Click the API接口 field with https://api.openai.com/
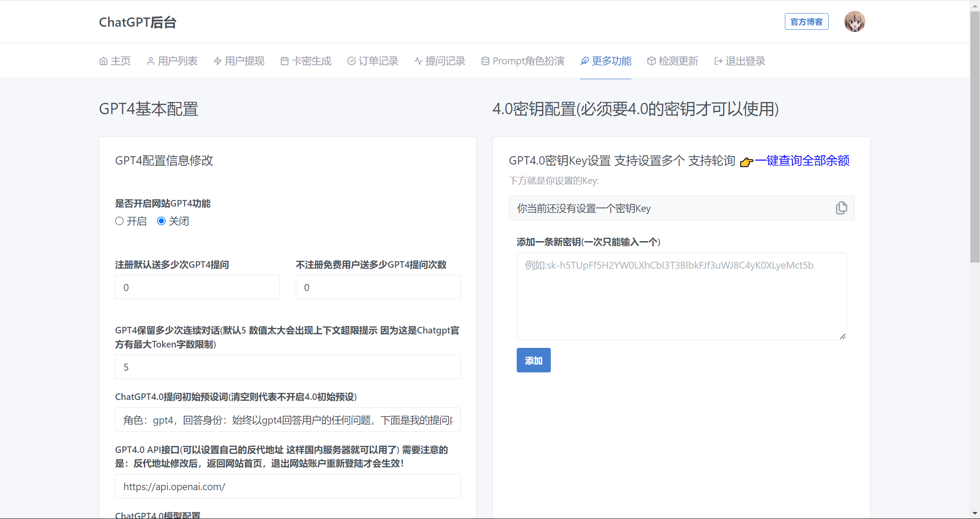 [x=288, y=486]
